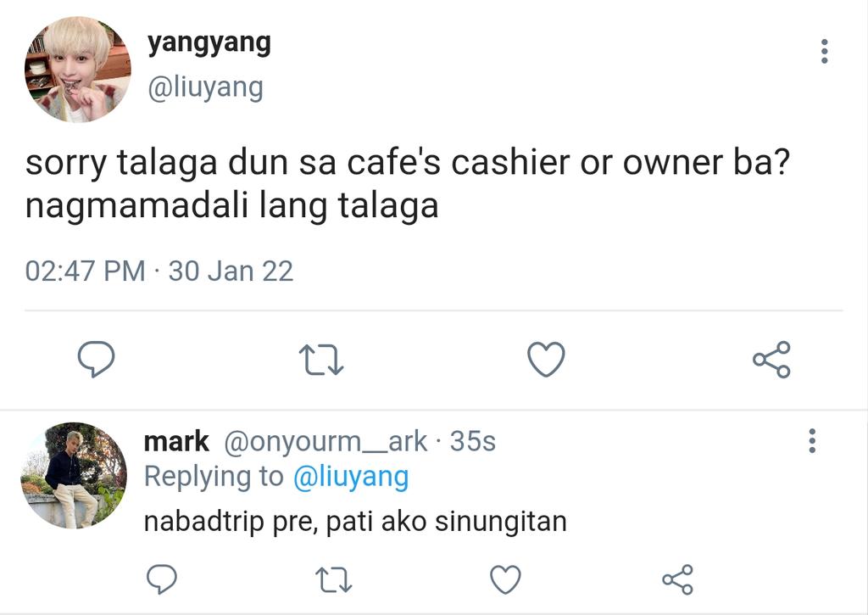Open more options on yangyang's tweet
This screenshot has height=615, width=868.
[824, 51]
